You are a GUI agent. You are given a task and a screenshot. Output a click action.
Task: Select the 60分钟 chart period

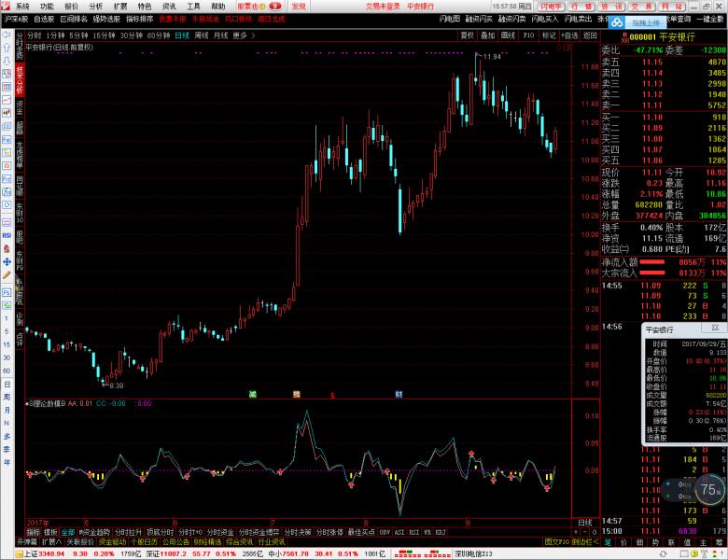click(x=159, y=35)
